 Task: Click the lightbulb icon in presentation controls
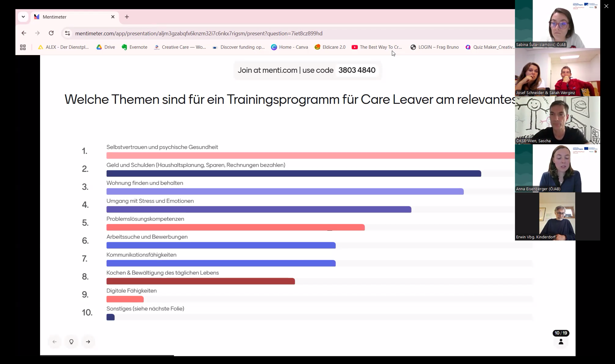coord(71,342)
